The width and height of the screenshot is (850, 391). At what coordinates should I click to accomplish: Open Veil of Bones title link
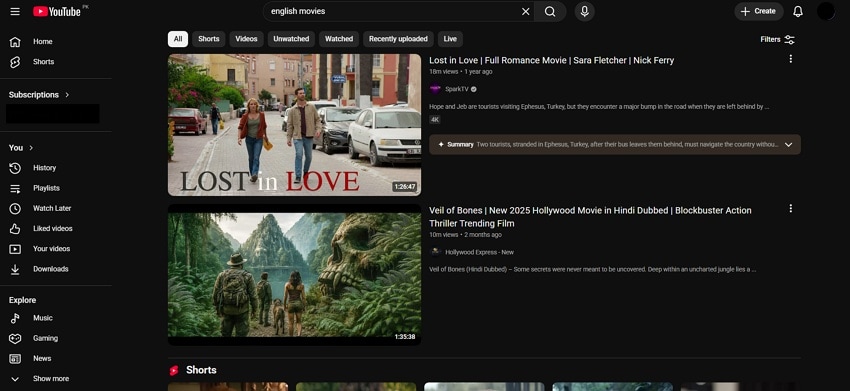tap(590, 217)
